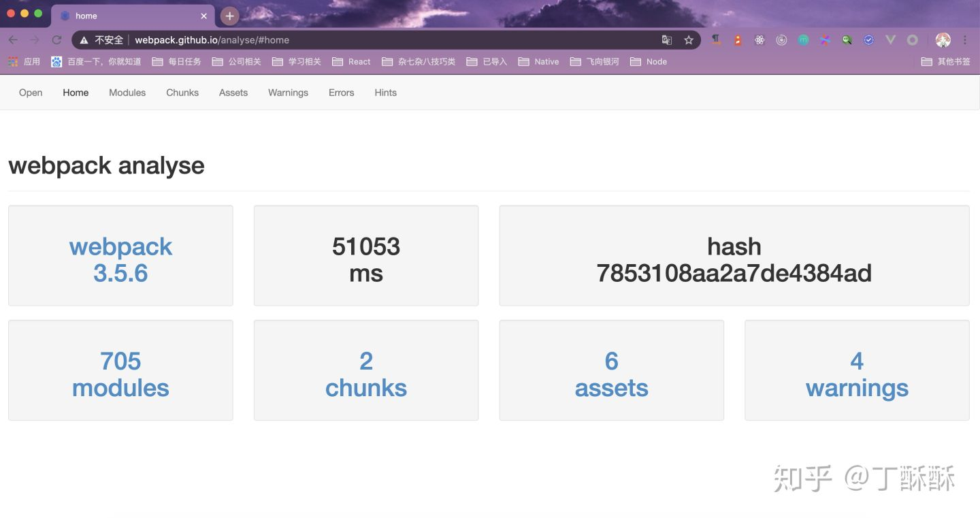The image size is (980, 518).
Task: Click the browser back arrow
Action: 13,40
